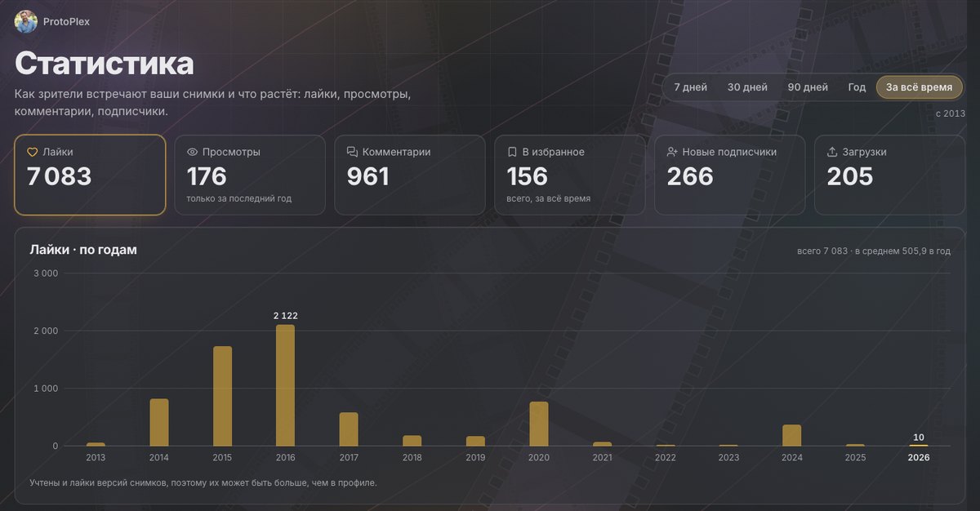The image size is (980, 511).
Task: Click the Статистика page heading
Action: tap(105, 63)
